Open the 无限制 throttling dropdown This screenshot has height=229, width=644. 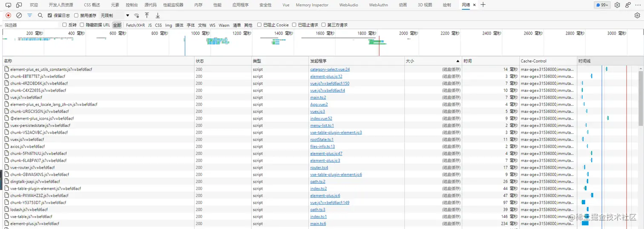[115, 15]
